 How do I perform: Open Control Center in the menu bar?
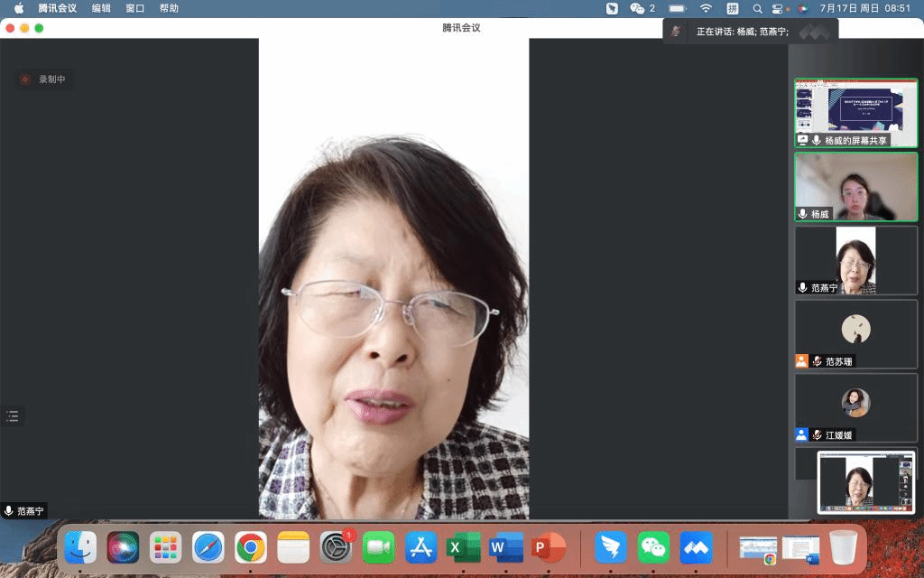(x=777, y=8)
